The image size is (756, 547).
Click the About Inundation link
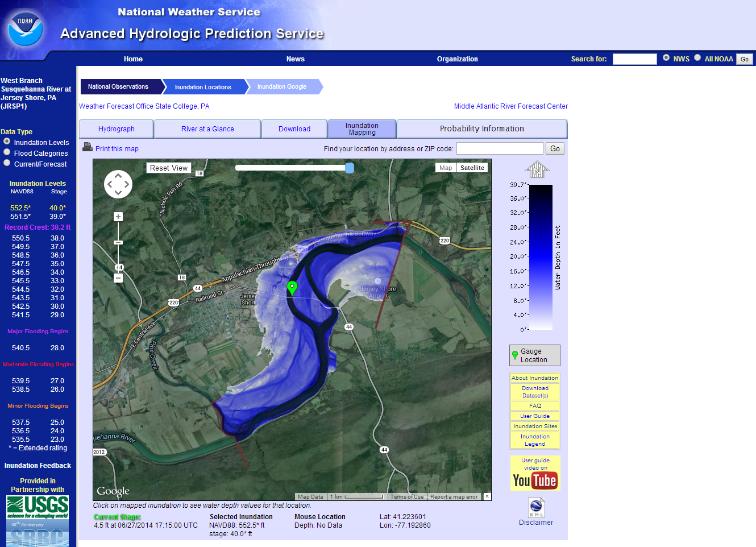[x=535, y=378]
